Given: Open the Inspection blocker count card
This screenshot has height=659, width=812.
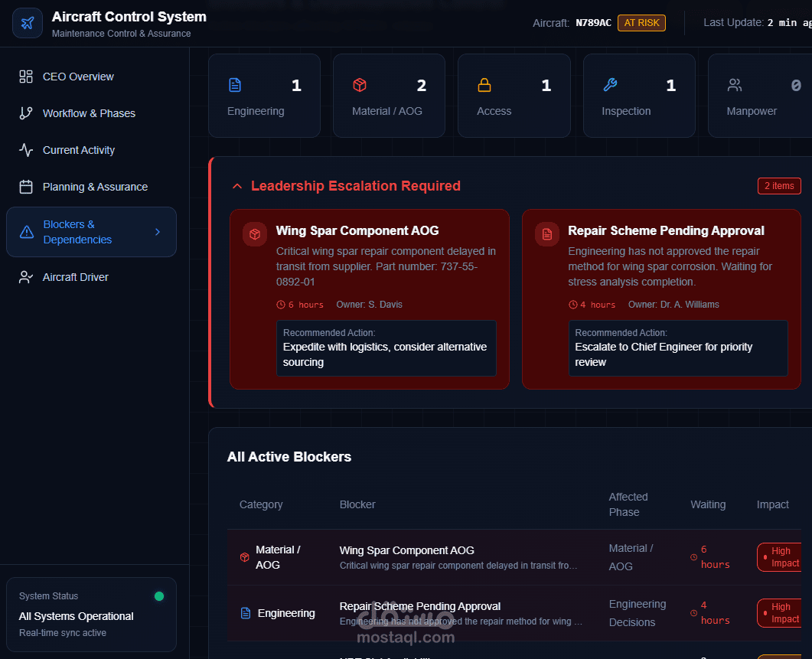Looking at the screenshot, I should (640, 96).
